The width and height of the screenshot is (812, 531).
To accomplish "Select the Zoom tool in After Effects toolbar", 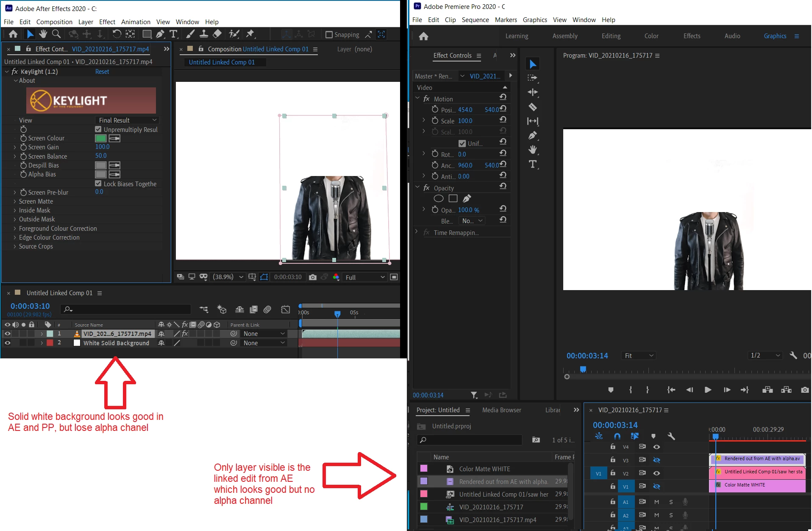I will (56, 34).
